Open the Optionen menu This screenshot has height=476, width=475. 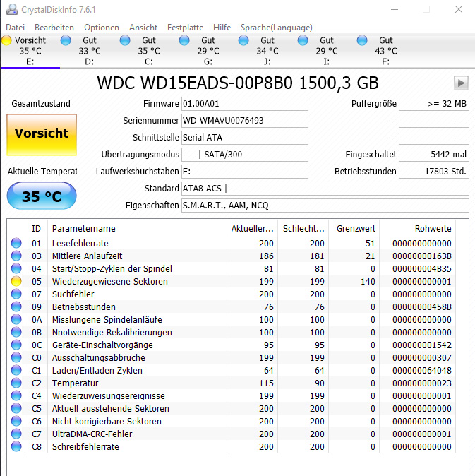102,28
